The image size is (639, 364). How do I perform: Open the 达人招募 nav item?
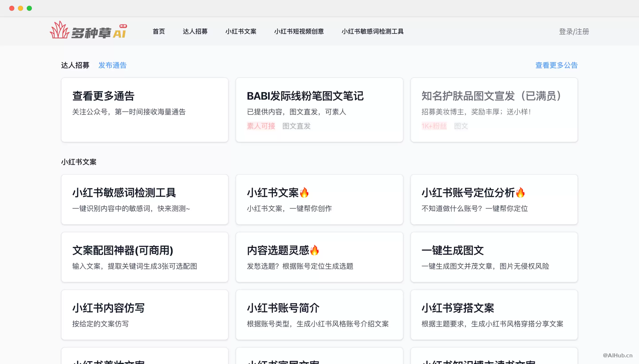(195, 32)
